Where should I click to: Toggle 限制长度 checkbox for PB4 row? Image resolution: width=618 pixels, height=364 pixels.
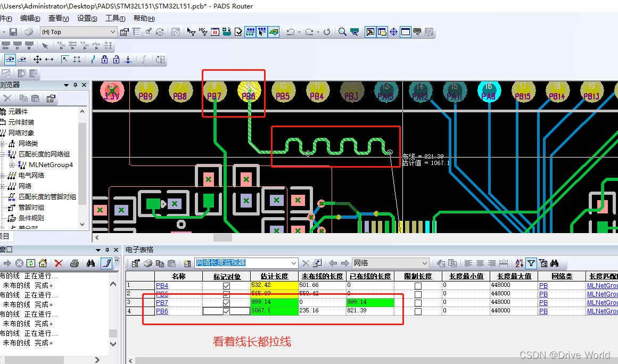click(x=418, y=286)
